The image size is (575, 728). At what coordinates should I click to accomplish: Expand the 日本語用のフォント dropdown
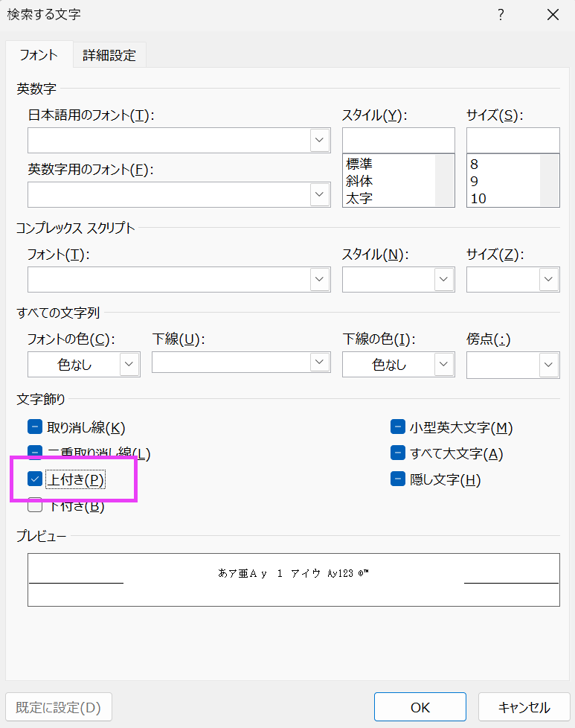click(320, 140)
